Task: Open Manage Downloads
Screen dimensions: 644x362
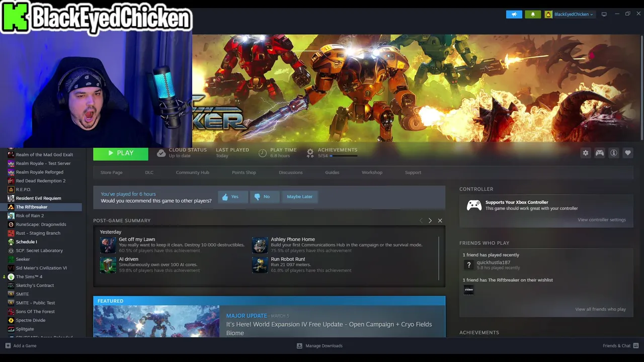Action: point(320,346)
